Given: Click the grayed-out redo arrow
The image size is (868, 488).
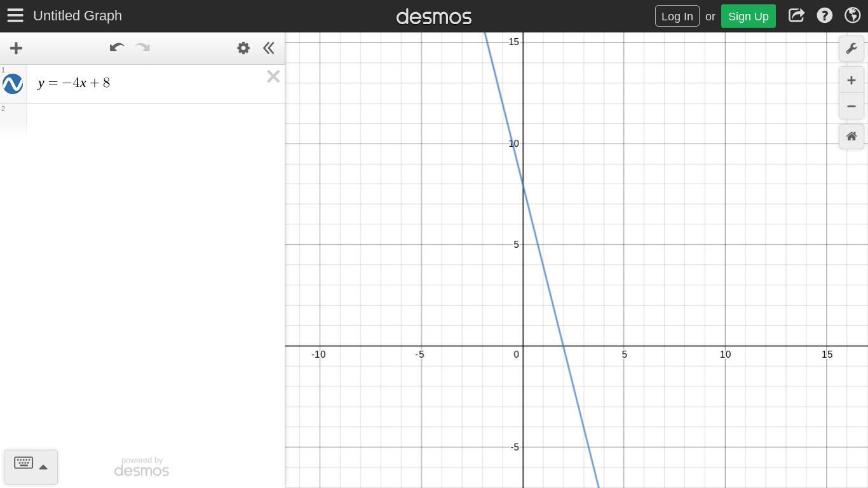Looking at the screenshot, I should (x=142, y=48).
